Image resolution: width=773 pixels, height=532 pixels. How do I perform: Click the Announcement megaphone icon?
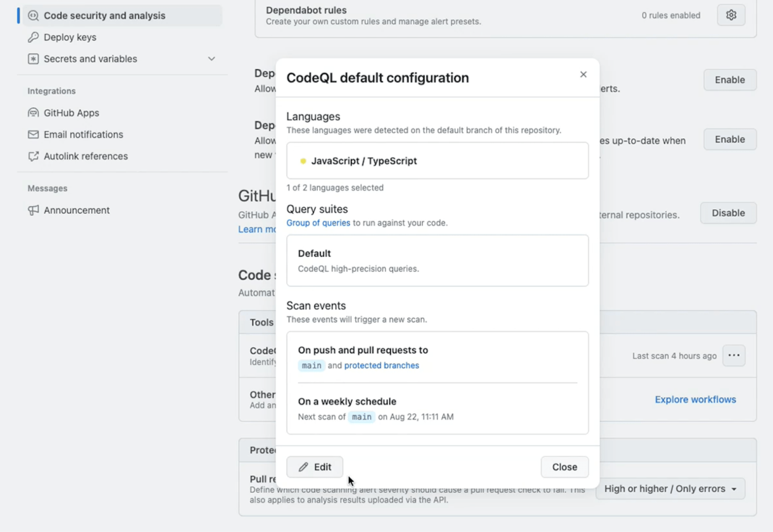click(x=33, y=210)
